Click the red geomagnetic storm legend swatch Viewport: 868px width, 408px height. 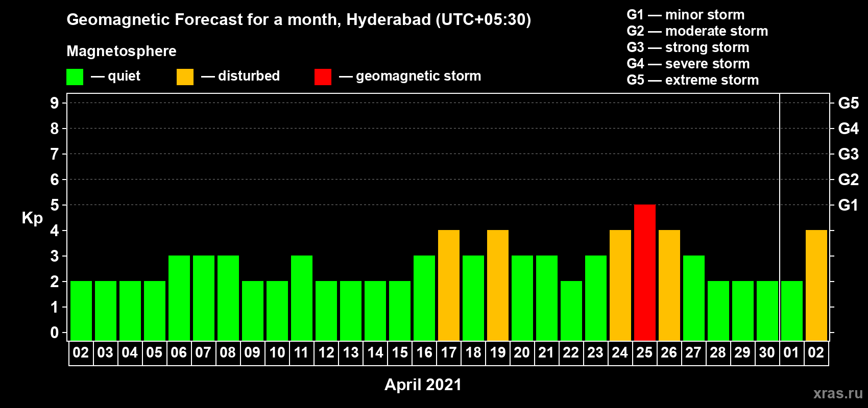(323, 77)
